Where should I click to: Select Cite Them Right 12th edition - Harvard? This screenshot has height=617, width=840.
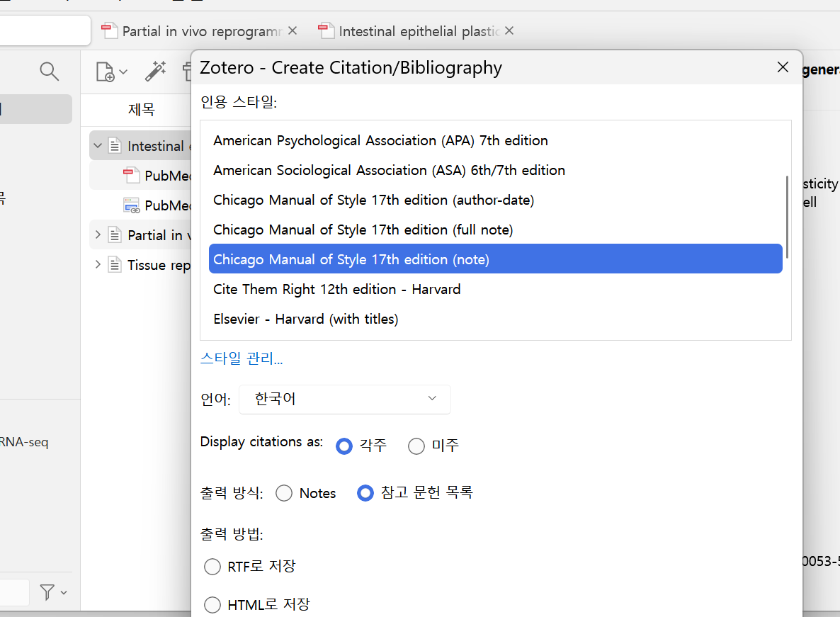(496, 289)
